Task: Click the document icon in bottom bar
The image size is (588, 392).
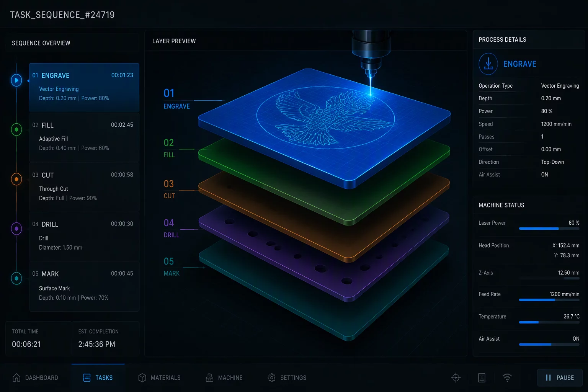Action: point(482,378)
